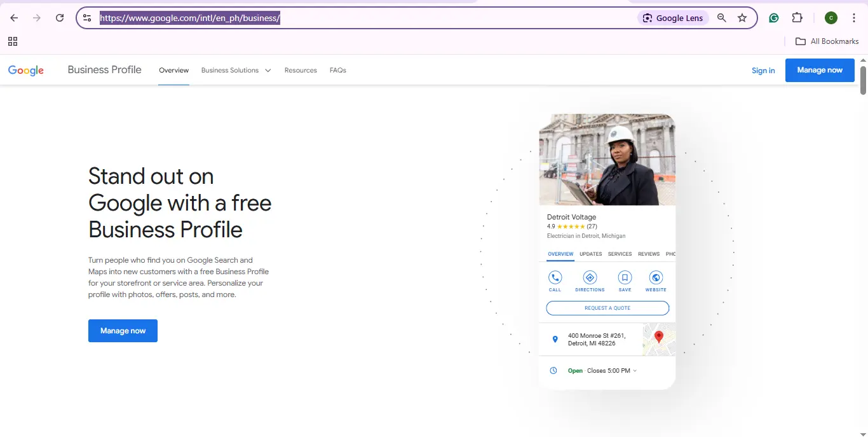868x437 pixels.
Task: Click the Google Lens button
Action: click(x=673, y=18)
